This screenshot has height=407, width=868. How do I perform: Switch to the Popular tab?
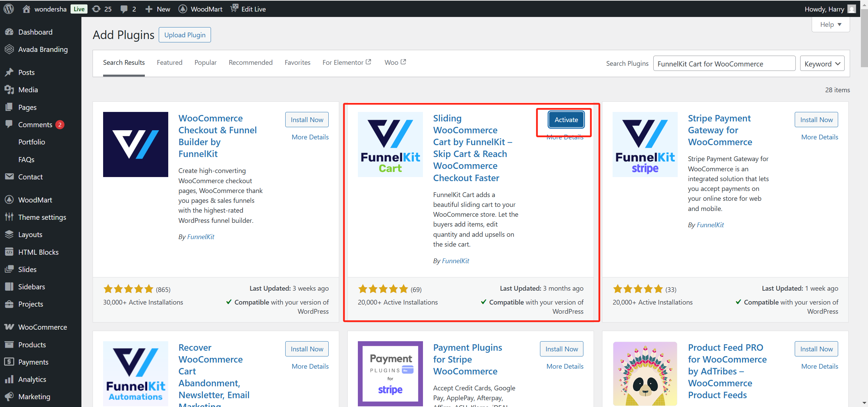[205, 62]
